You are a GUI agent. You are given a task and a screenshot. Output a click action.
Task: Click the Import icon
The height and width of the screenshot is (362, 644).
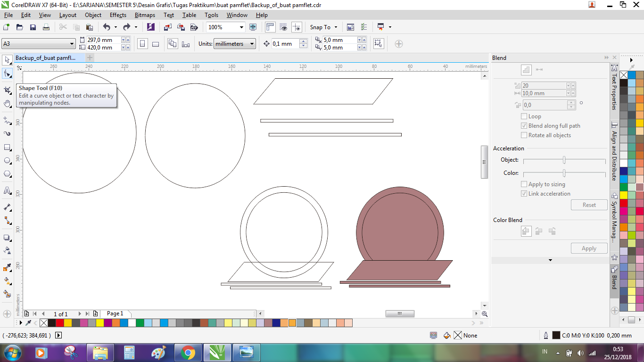tap(167, 27)
